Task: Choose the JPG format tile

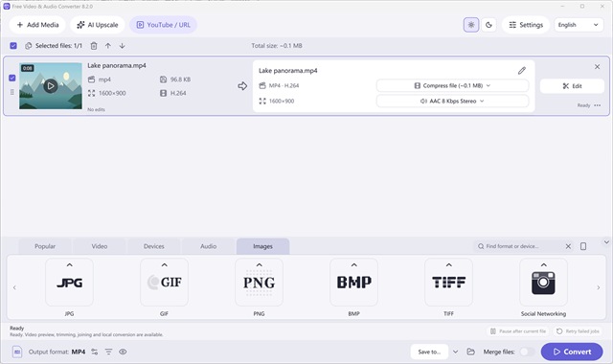Action: (x=69, y=282)
